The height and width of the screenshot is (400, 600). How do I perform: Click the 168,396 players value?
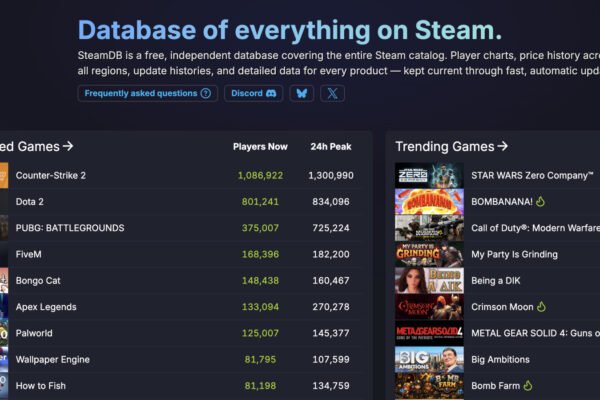[260, 254]
